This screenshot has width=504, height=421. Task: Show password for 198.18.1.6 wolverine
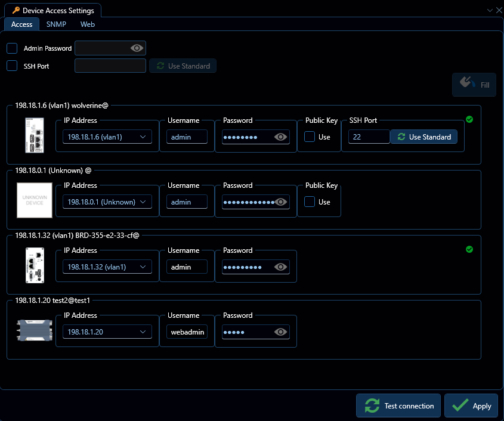280,137
